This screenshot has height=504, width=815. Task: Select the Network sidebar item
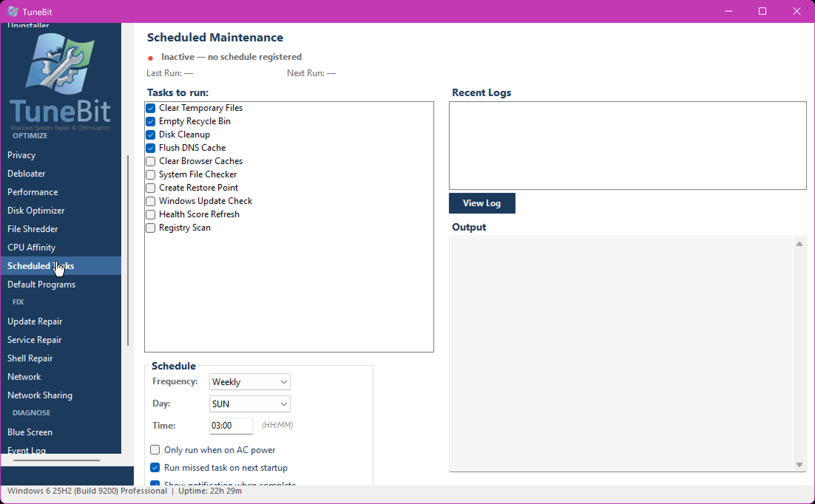click(x=61, y=377)
